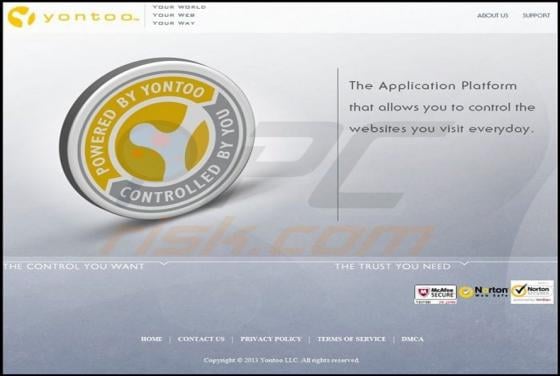Open the Privacy Policy link
The height and width of the screenshot is (376, 560).
pyautogui.click(x=271, y=339)
